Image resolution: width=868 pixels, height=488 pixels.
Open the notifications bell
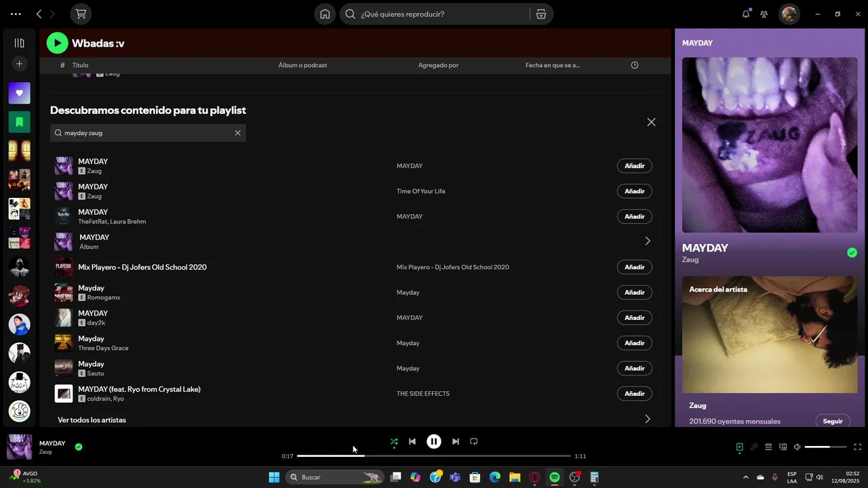click(746, 14)
